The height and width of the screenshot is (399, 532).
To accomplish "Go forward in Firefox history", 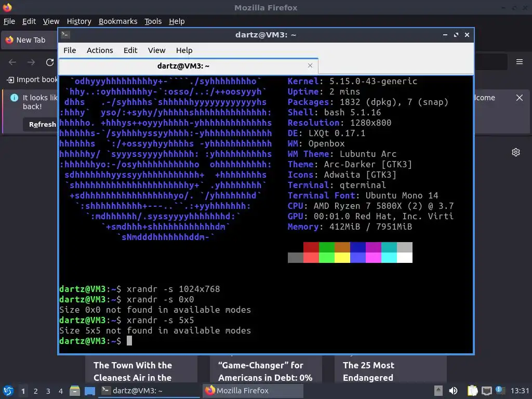I will [31, 62].
